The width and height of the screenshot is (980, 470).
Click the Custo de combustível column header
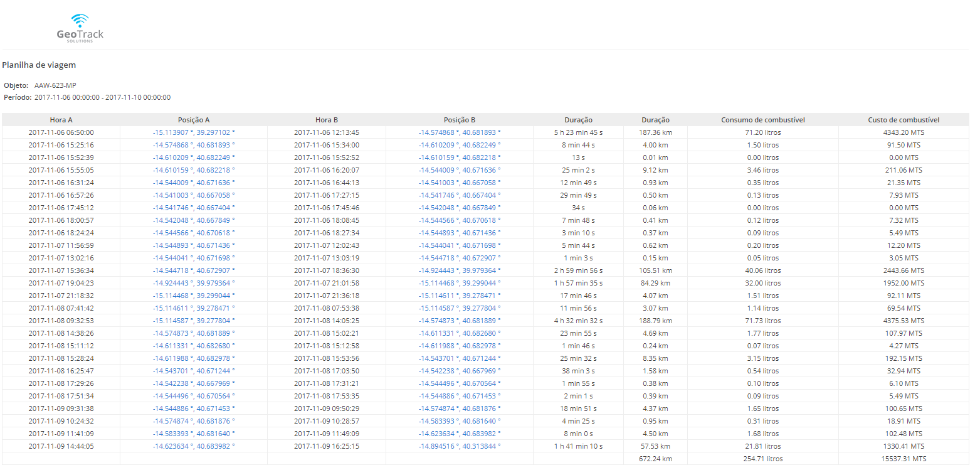click(903, 120)
